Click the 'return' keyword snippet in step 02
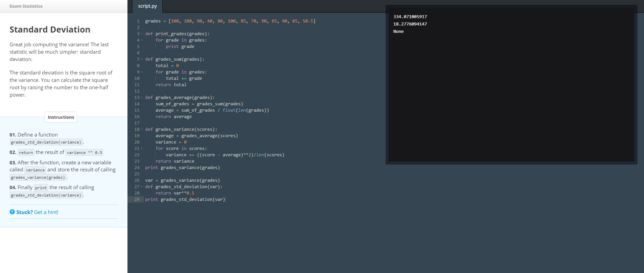The height and width of the screenshot is (273, 644). click(26, 153)
